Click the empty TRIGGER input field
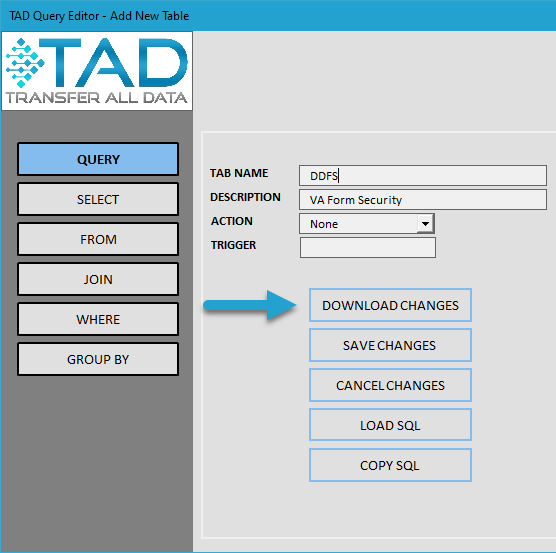Screen dimensions: 556x553 click(x=368, y=247)
